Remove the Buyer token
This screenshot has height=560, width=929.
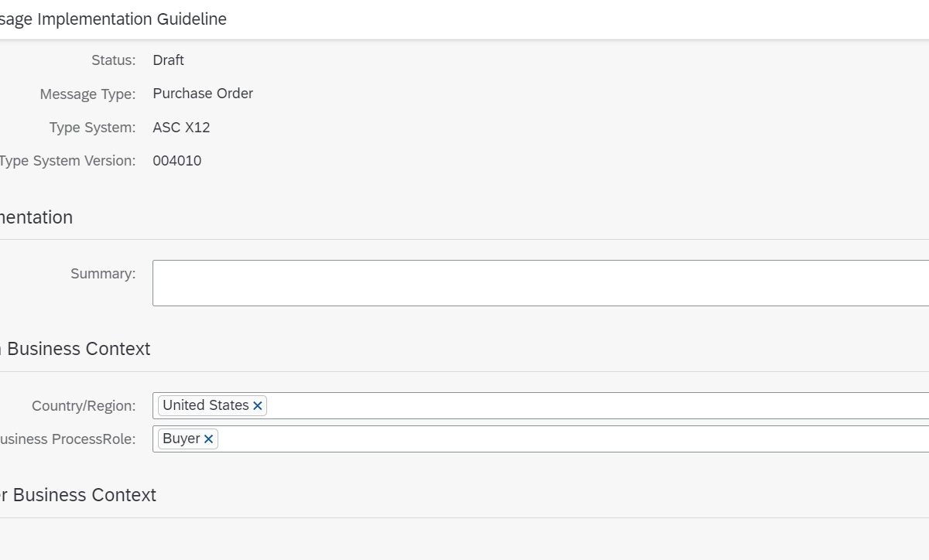pos(208,439)
